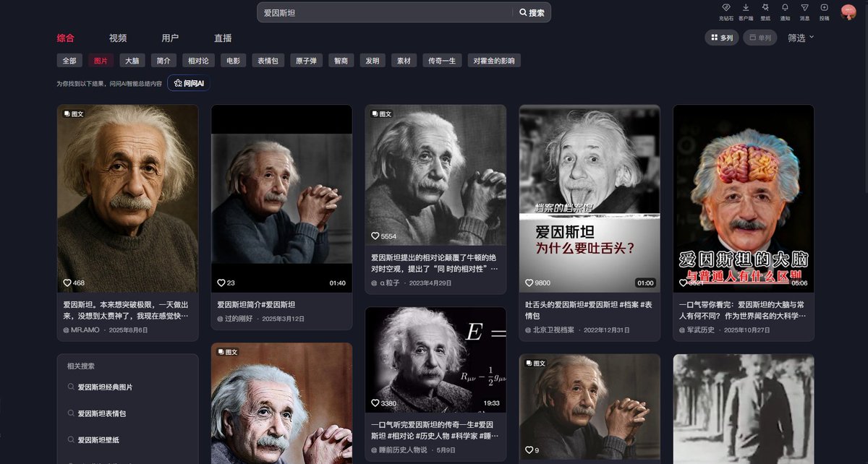The height and width of the screenshot is (464, 868).
Task: Open the 爱因斯坦简介 video thumbnail
Action: coord(281,199)
